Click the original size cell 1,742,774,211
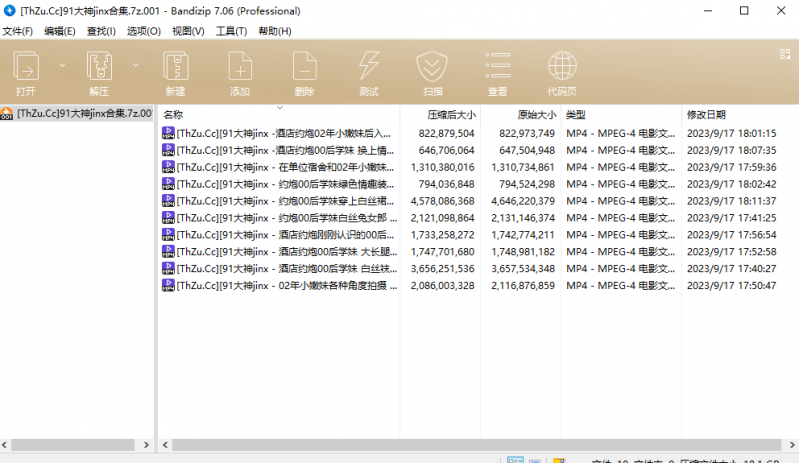 pyautogui.click(x=523, y=235)
